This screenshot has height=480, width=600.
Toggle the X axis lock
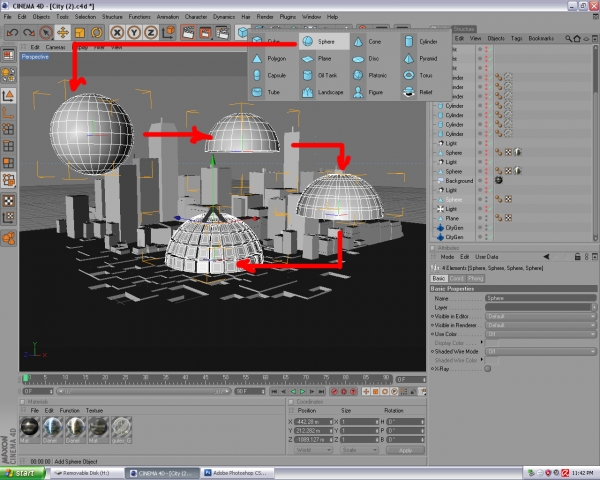pyautogui.click(x=117, y=33)
